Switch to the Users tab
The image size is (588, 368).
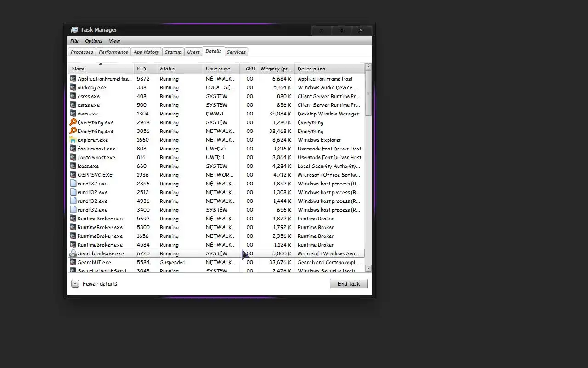193,52
